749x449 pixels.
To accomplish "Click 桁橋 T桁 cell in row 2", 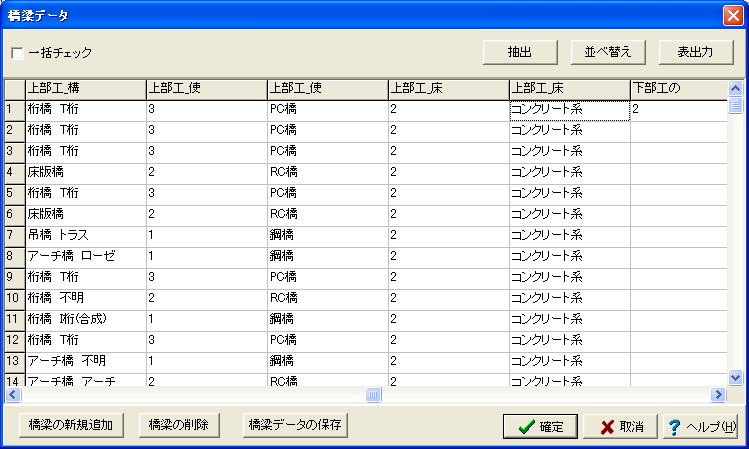I will (x=86, y=131).
